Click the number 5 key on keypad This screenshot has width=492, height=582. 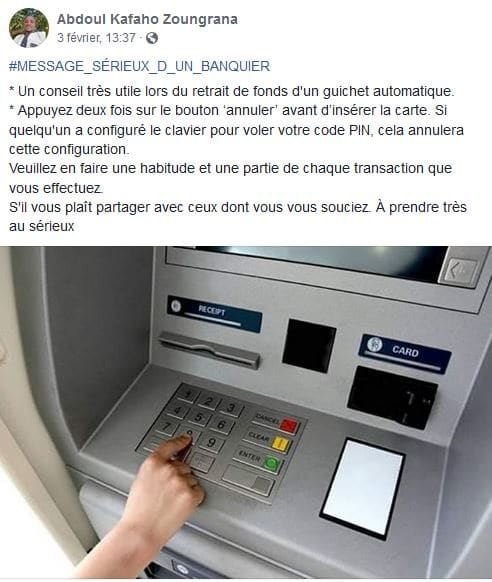[x=199, y=417]
